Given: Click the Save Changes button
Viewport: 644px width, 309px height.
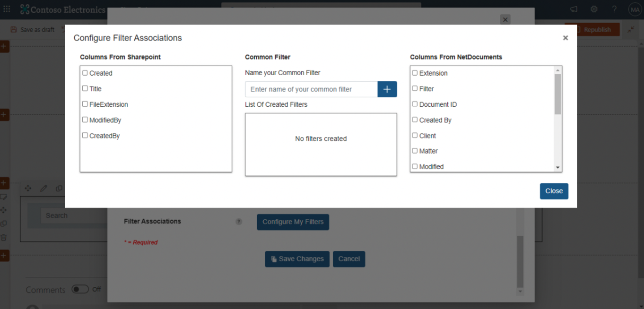Looking at the screenshot, I should tap(297, 259).
